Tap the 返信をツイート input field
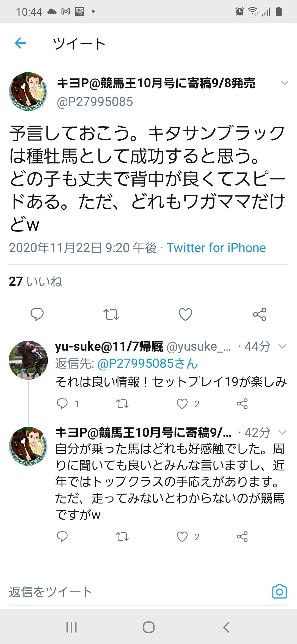Image resolution: width=297 pixels, height=644 pixels. click(x=137, y=592)
